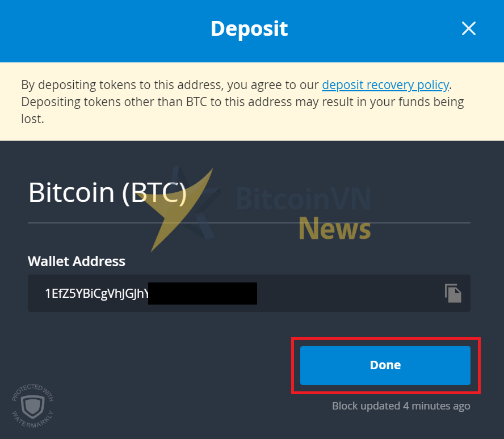The image size is (504, 439).
Task: Copy the wallet address with clipboard icon
Action: [x=453, y=293]
